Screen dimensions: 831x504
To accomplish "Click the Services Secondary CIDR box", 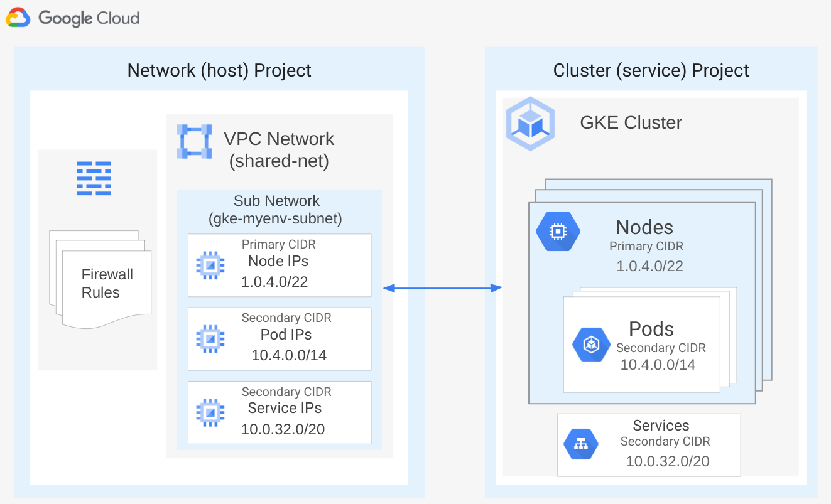I will (648, 443).
